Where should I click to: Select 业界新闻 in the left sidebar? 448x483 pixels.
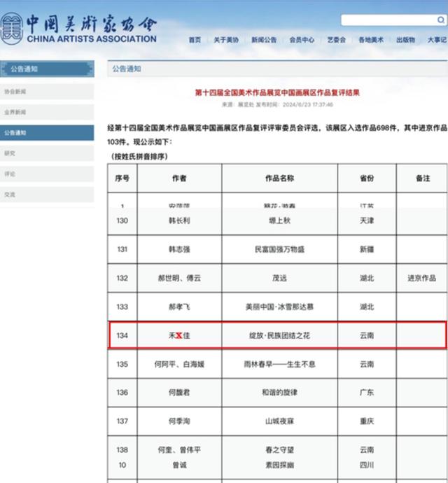pyautogui.click(x=46, y=112)
